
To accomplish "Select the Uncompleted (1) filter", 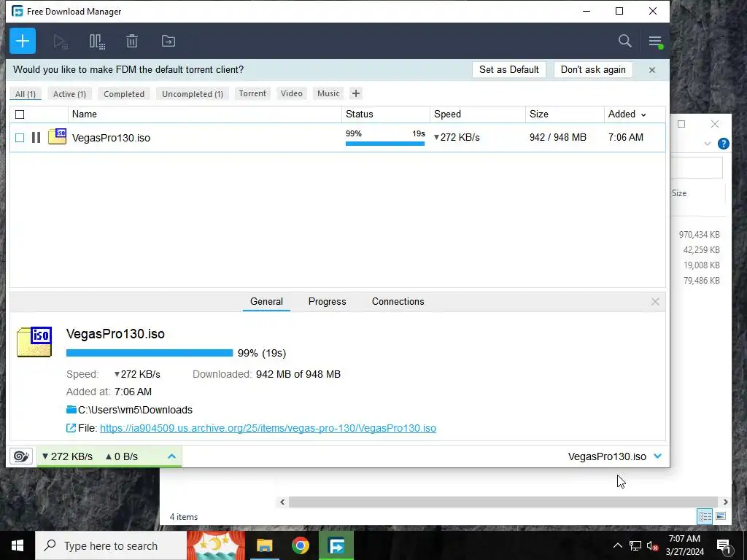I will click(193, 94).
